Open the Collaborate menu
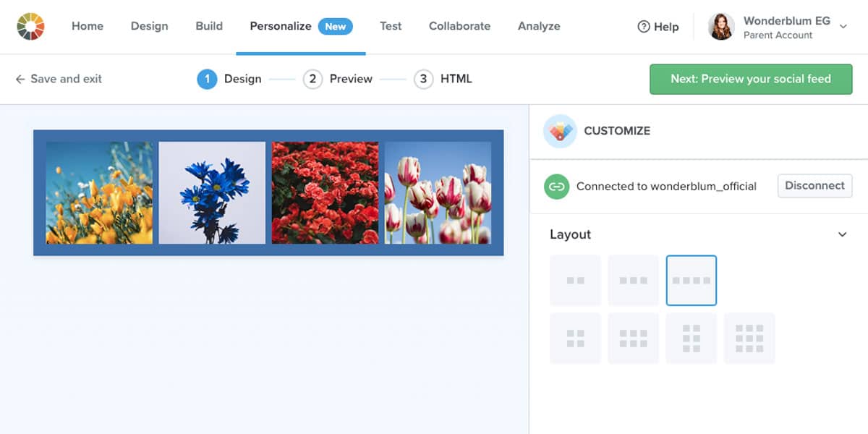The height and width of the screenshot is (434, 868). [459, 26]
